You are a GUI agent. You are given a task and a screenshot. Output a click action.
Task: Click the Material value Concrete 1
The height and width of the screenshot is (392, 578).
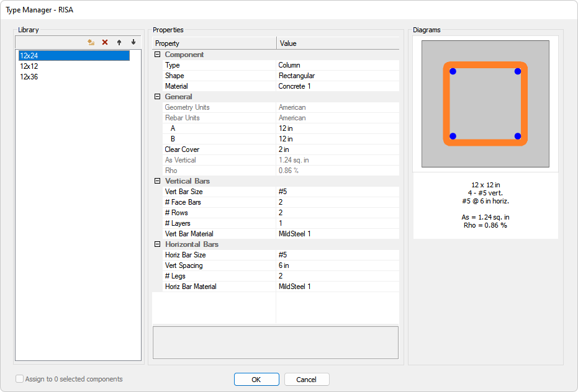pyautogui.click(x=337, y=86)
